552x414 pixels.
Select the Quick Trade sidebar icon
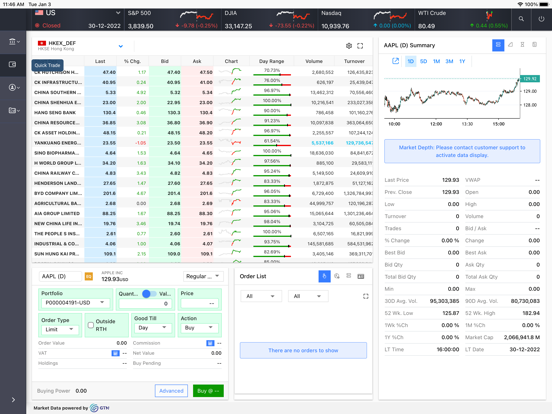13,64
